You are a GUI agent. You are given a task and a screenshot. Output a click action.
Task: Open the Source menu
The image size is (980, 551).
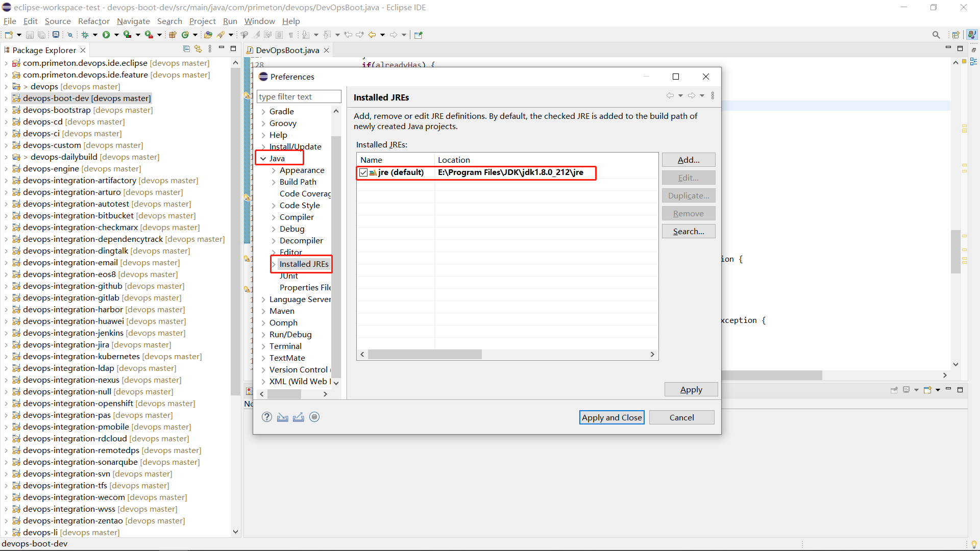pos(57,21)
